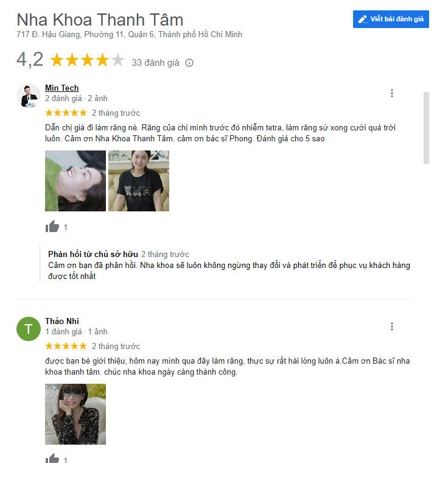Open Thảo Nhi reviewer name
Screen dimensions: 448x480
tap(62, 321)
